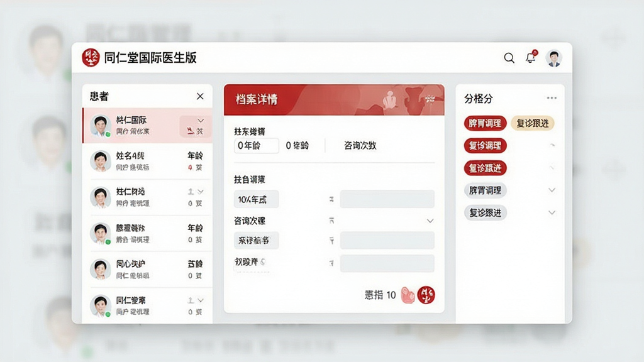Image resolution: width=644 pixels, height=362 pixels.
Task: Click the 0年龄 input box
Action: [x=257, y=146]
